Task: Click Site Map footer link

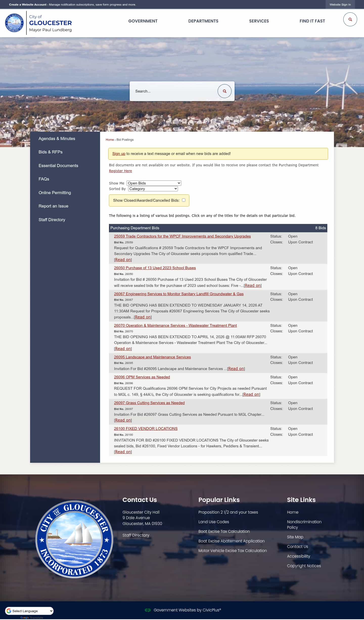Action: point(295,537)
